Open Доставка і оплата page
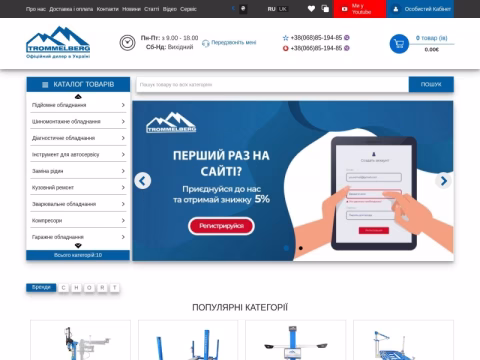Screen dimensions: 480x360 (x=71, y=9)
